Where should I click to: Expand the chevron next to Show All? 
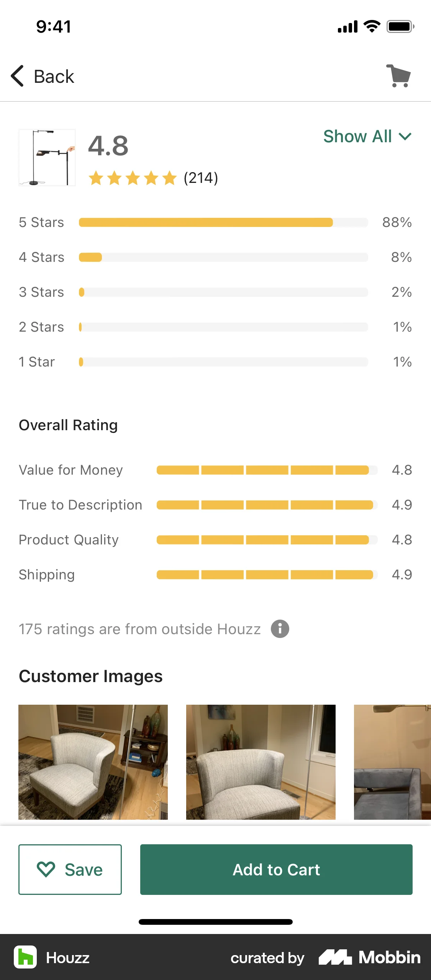click(x=405, y=136)
